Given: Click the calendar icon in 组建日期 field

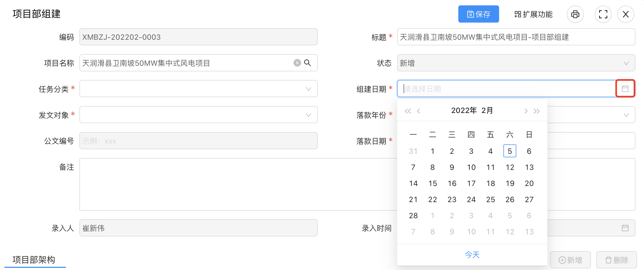Looking at the screenshot, I should click(625, 89).
